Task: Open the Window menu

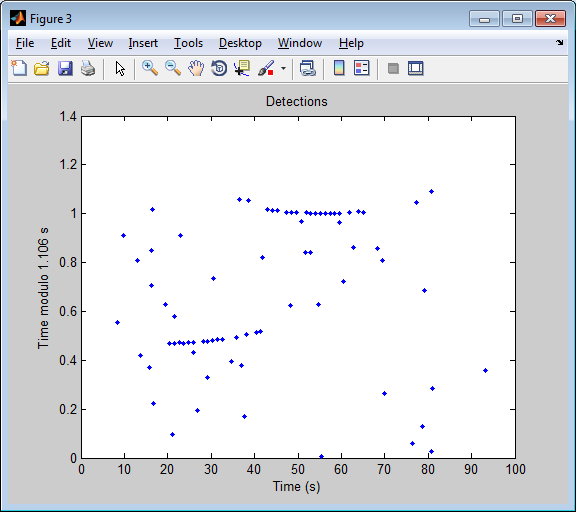Action: 300,43
